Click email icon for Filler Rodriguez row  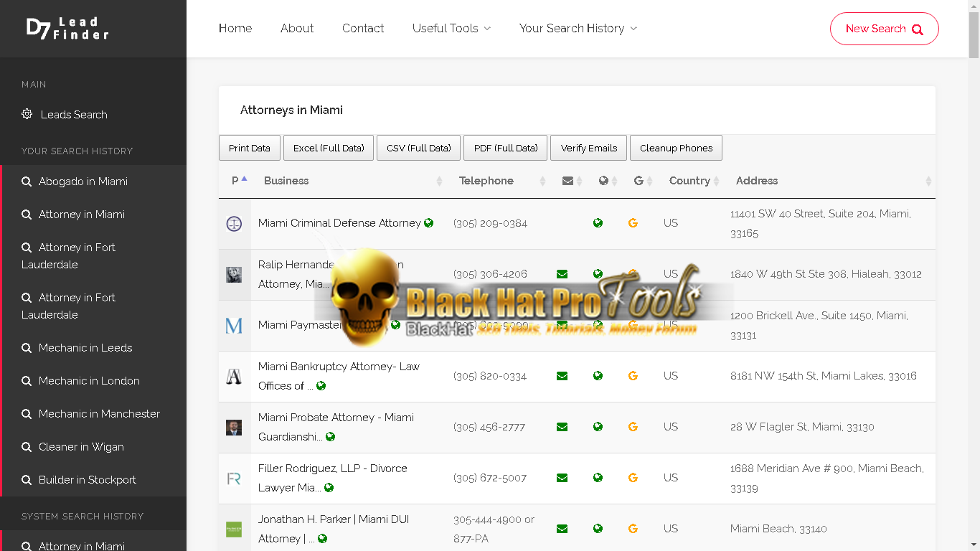point(562,478)
